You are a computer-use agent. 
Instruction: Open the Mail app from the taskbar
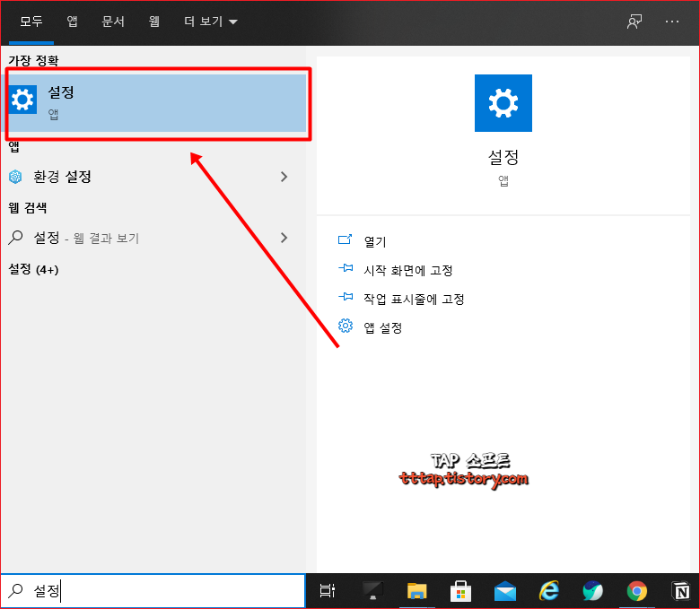(x=505, y=592)
